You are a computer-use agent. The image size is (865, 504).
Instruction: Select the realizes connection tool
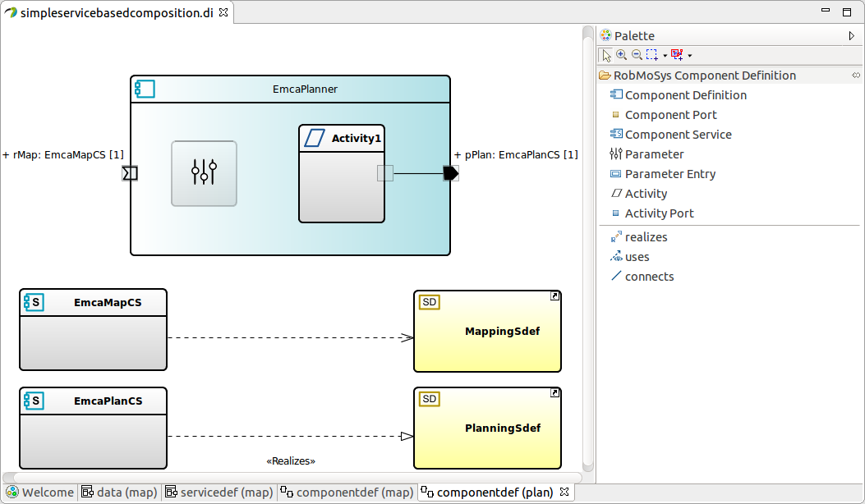tap(646, 237)
